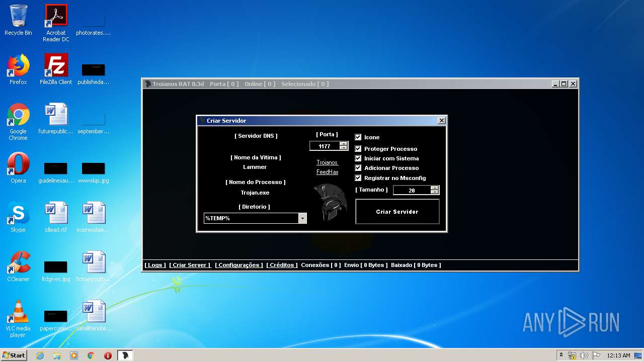
Task: Click the Trojan.exe process name field
Action: pyautogui.click(x=255, y=193)
